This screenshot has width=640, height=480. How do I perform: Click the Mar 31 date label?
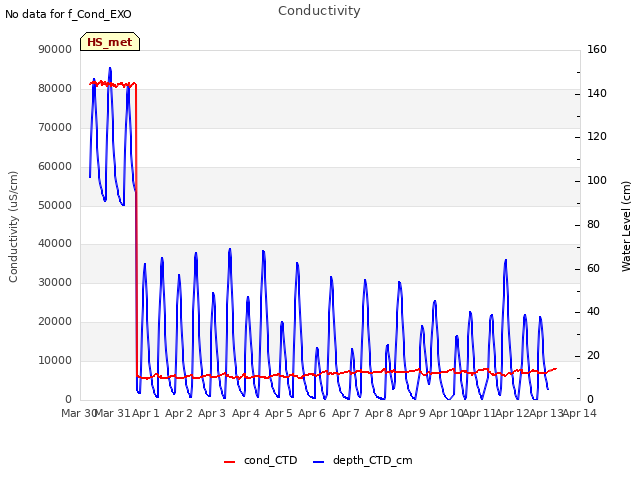[x=113, y=413]
